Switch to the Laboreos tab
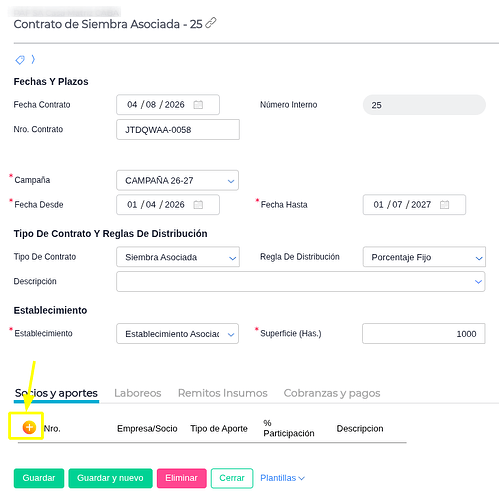Screen dimensions: 499x500 tap(138, 393)
